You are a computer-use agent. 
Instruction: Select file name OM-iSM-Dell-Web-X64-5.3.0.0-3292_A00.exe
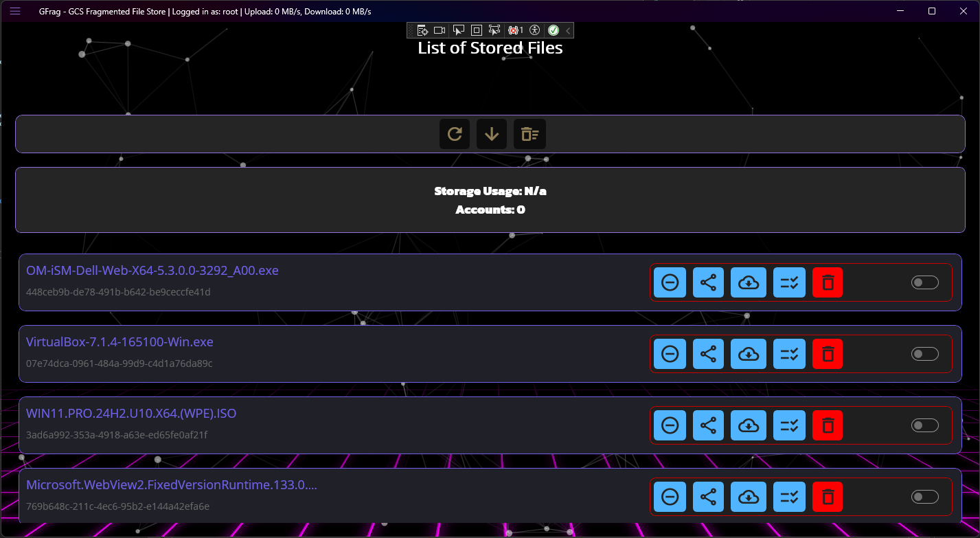[x=152, y=271]
